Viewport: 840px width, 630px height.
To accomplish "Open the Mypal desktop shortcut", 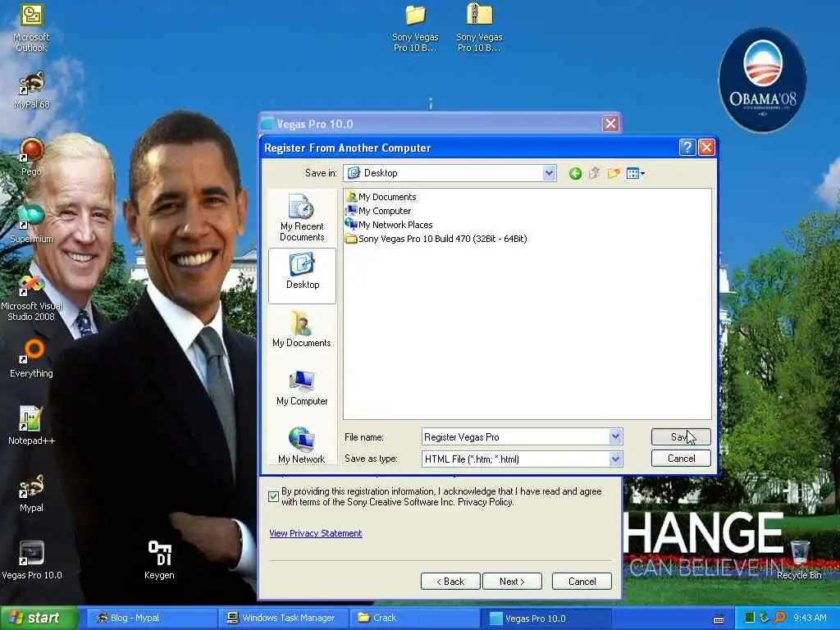I will [x=31, y=493].
